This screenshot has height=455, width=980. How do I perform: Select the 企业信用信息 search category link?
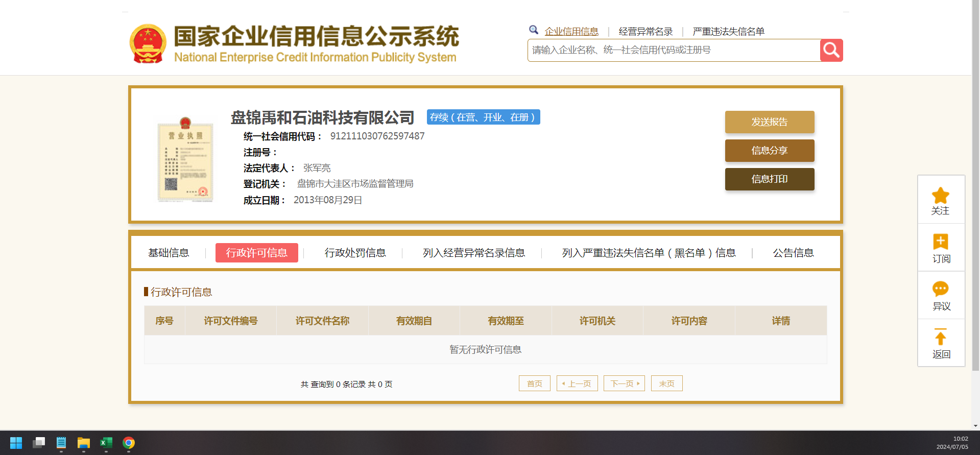(x=571, y=32)
